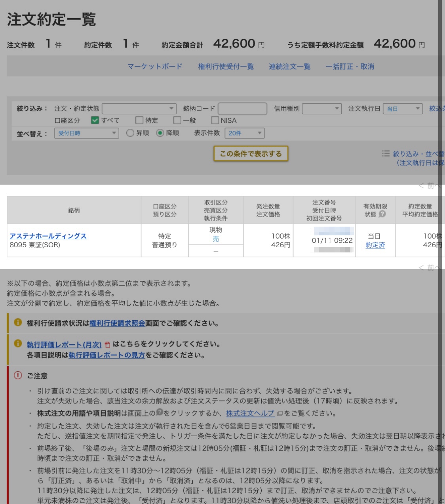Open the マーケットボード link
Viewport: 445px width, 504px height.
pyautogui.click(x=155, y=67)
